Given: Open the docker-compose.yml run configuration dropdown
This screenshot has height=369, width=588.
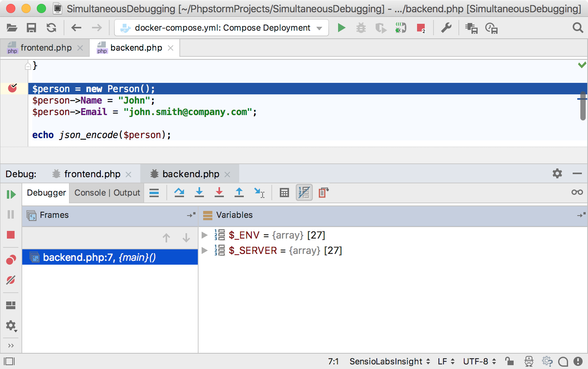Looking at the screenshot, I should click(x=319, y=28).
